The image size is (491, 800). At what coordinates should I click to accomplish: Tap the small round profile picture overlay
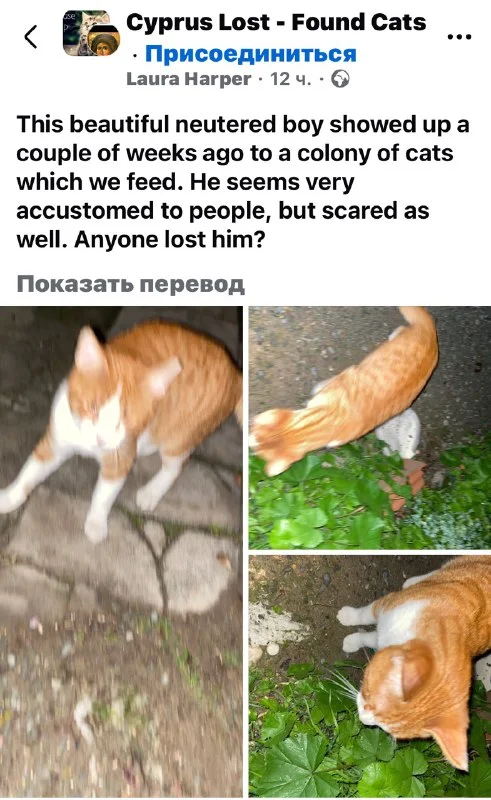[x=104, y=41]
